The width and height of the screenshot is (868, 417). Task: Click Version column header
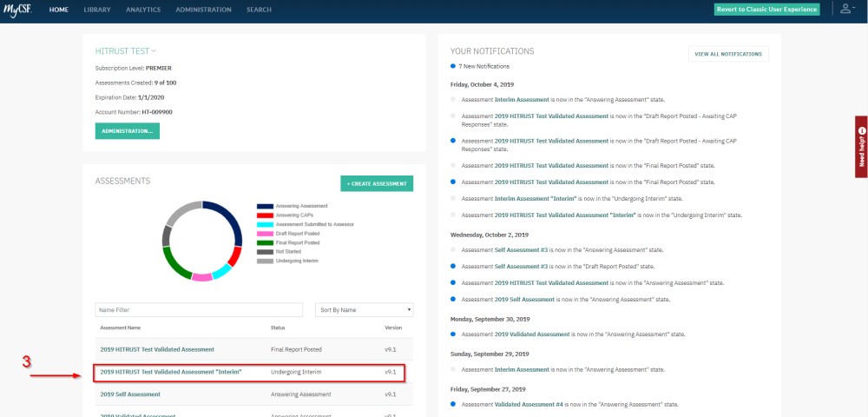pos(393,328)
